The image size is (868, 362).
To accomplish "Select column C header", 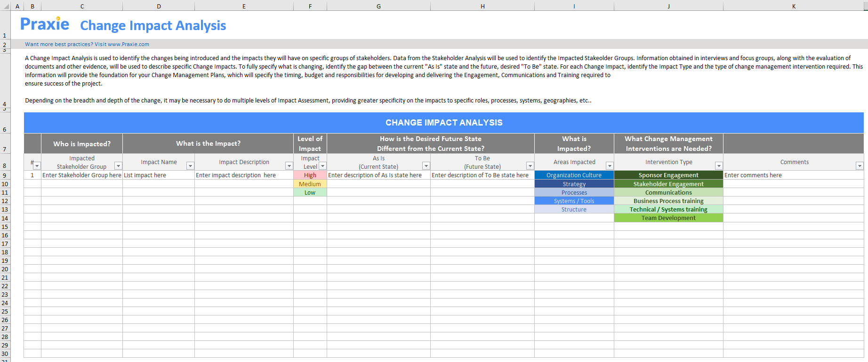I will (x=82, y=6).
